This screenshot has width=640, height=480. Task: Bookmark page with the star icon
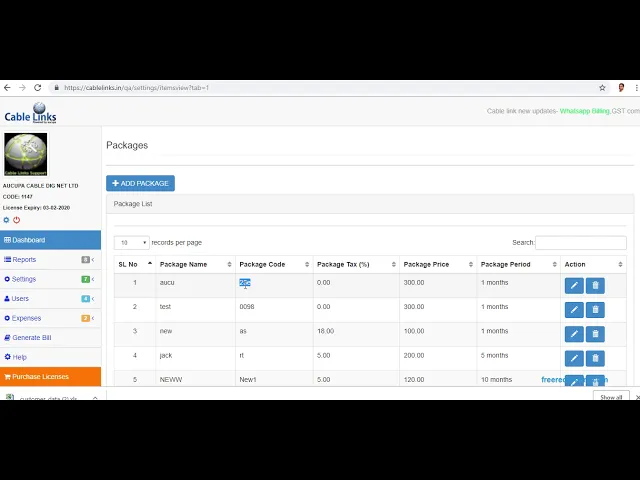pos(602,88)
